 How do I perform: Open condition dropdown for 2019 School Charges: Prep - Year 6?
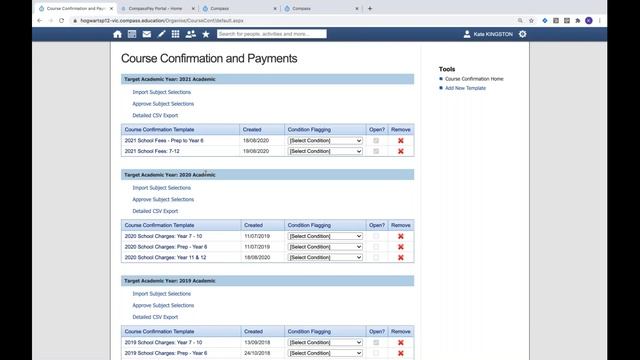[325, 353]
